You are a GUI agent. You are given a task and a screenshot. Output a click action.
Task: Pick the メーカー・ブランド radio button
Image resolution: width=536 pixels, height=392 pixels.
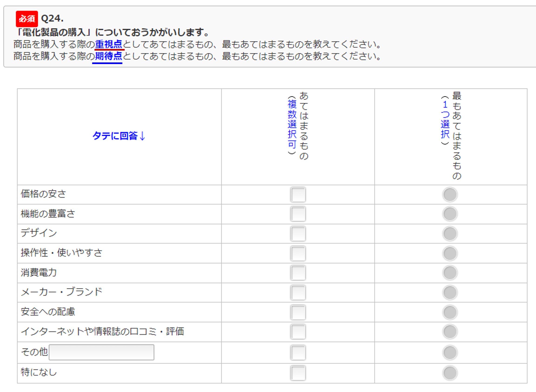(450, 293)
